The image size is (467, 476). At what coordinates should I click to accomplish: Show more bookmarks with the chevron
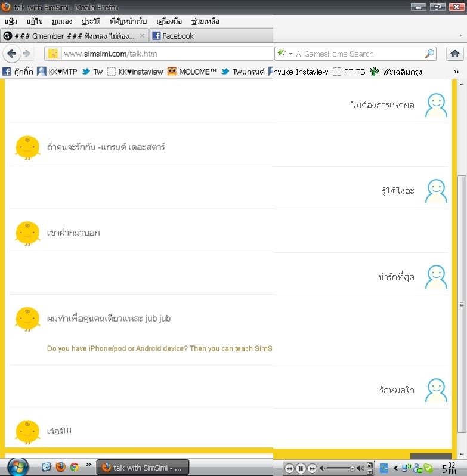pyautogui.click(x=456, y=72)
